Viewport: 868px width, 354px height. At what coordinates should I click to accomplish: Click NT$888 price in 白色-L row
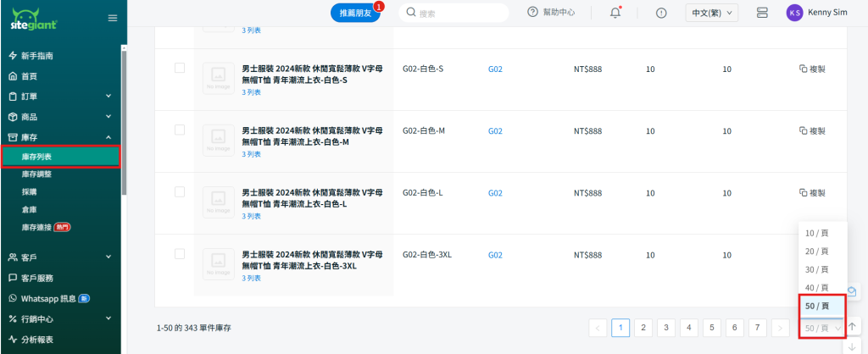pyautogui.click(x=588, y=193)
